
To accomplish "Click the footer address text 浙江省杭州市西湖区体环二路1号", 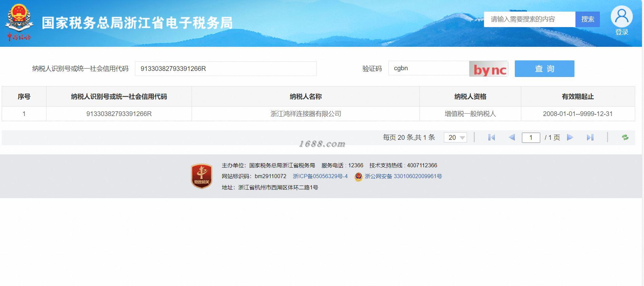I will (x=278, y=187).
